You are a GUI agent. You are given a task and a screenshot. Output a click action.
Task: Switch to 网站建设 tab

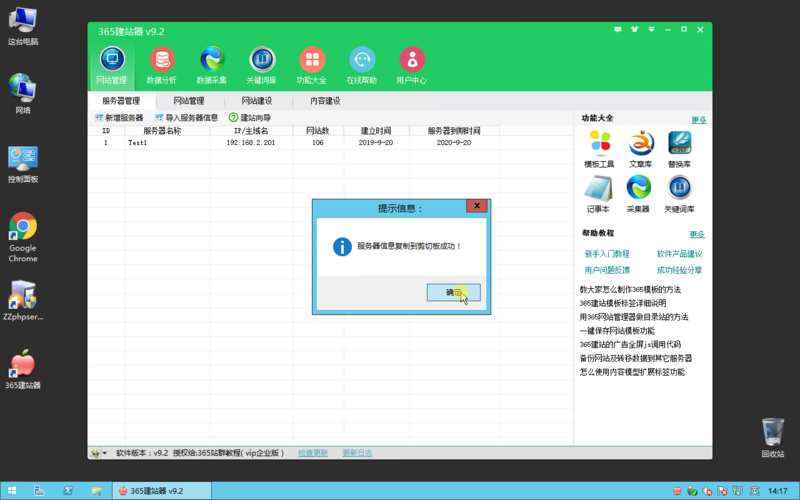pos(257,101)
